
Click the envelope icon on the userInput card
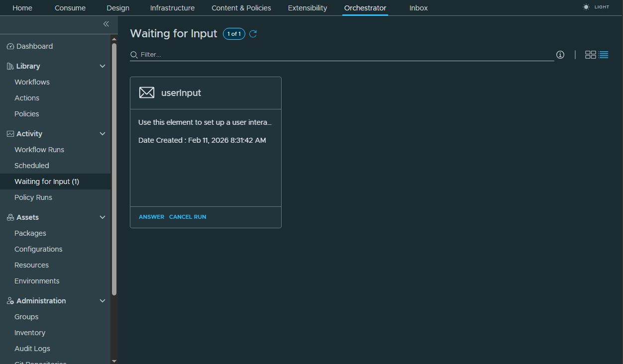click(147, 92)
